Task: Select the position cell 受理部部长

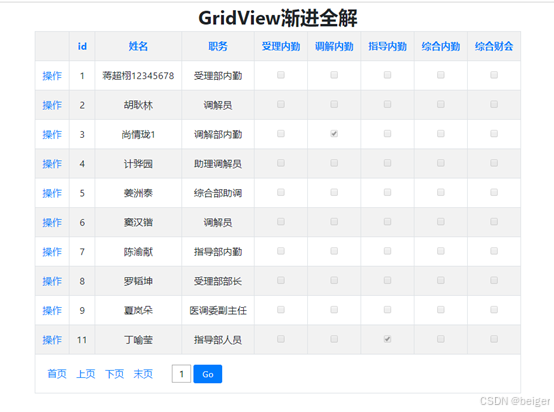Action: coord(218,281)
